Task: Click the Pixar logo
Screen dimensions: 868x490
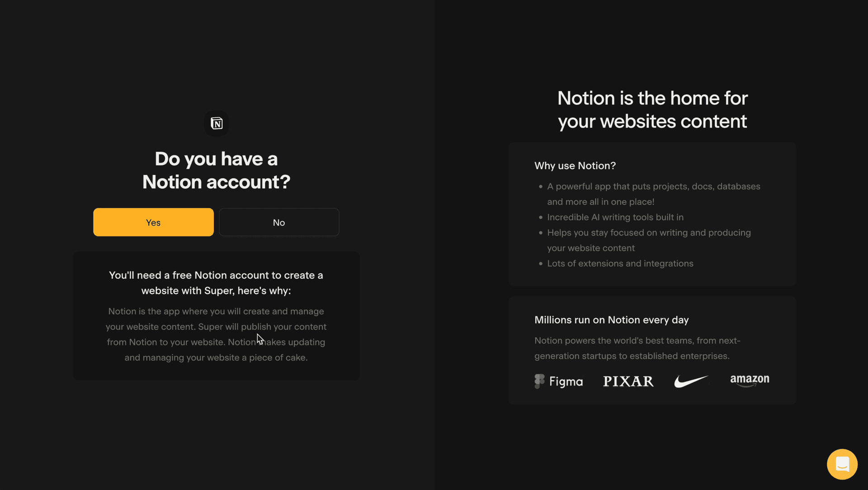Action: [x=628, y=382]
